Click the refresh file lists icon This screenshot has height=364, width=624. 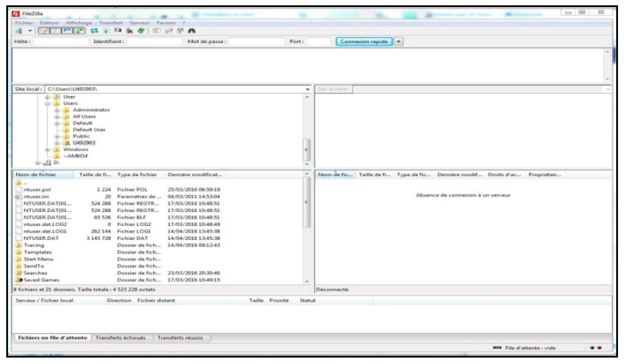point(94,31)
